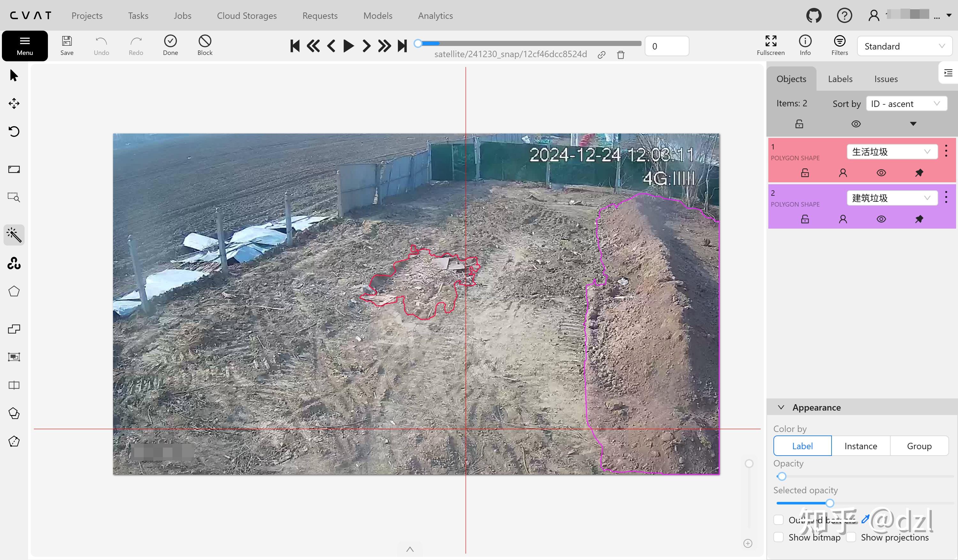The height and width of the screenshot is (560, 958).
Task: Click the Selected opacity slider handle
Action: coord(830,503)
